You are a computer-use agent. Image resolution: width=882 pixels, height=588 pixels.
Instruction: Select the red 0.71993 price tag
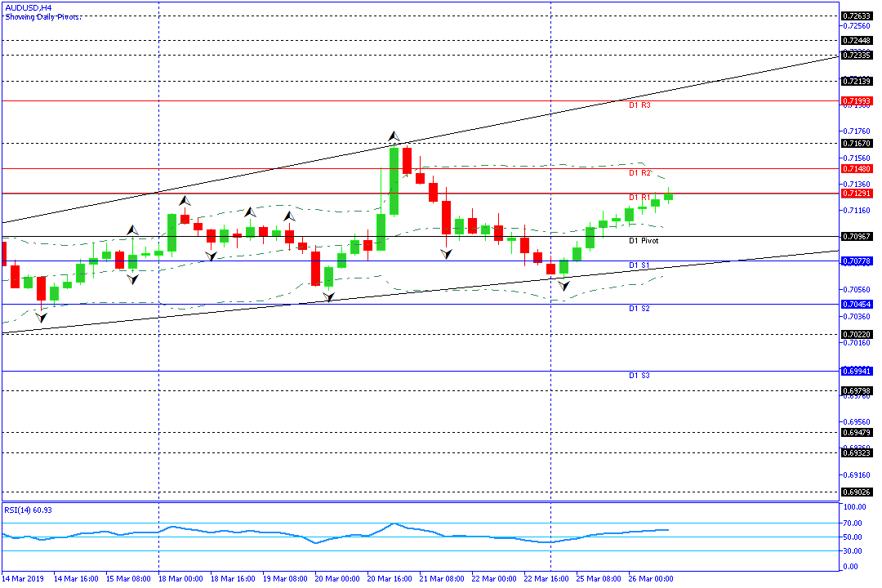point(857,101)
